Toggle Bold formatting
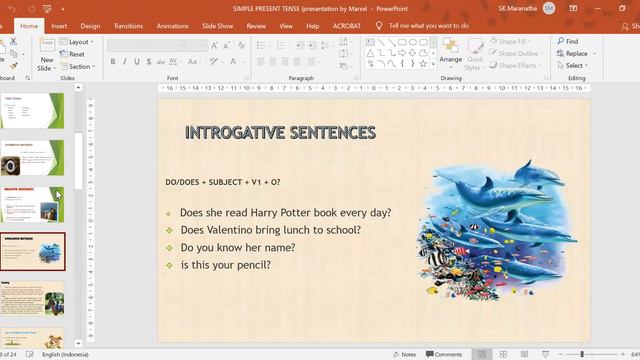This screenshot has width=640, height=360. click(x=113, y=62)
